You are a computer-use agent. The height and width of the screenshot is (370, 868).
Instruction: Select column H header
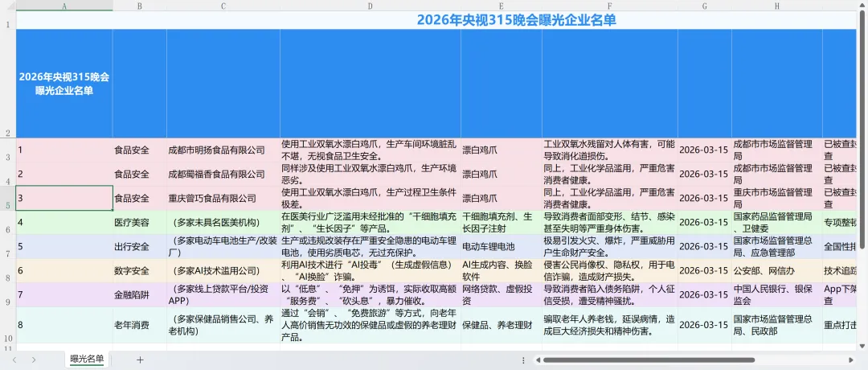(777, 6)
